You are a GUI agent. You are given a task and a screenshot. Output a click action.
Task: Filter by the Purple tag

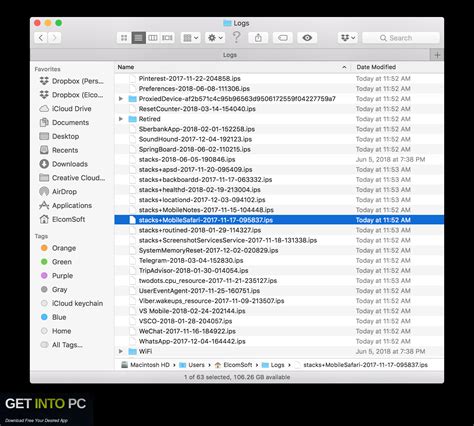[x=57, y=276]
